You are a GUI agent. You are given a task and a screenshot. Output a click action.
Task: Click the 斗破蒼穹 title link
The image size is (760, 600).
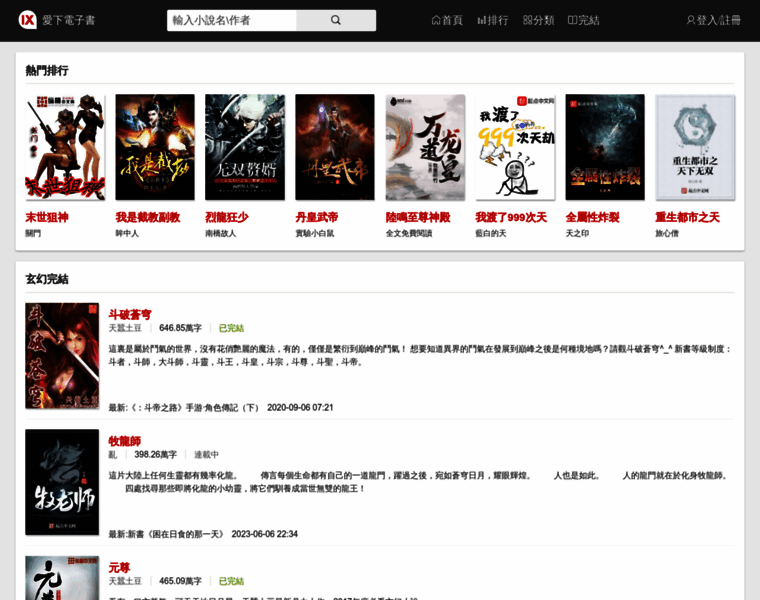click(x=130, y=315)
